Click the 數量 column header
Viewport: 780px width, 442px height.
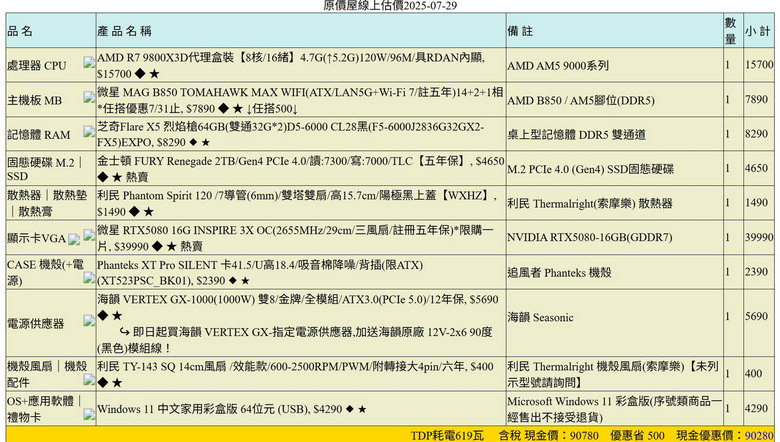tap(730, 30)
